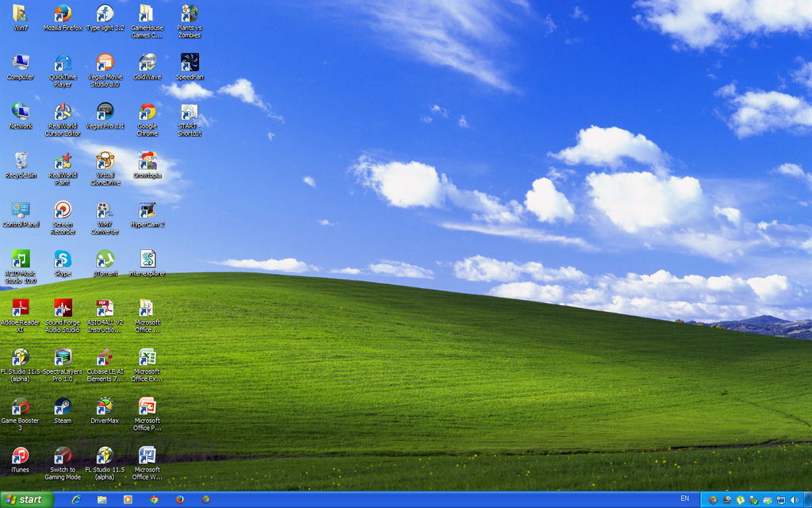
Task: Select the iTunes desktop icon
Action: pyautogui.click(x=20, y=460)
